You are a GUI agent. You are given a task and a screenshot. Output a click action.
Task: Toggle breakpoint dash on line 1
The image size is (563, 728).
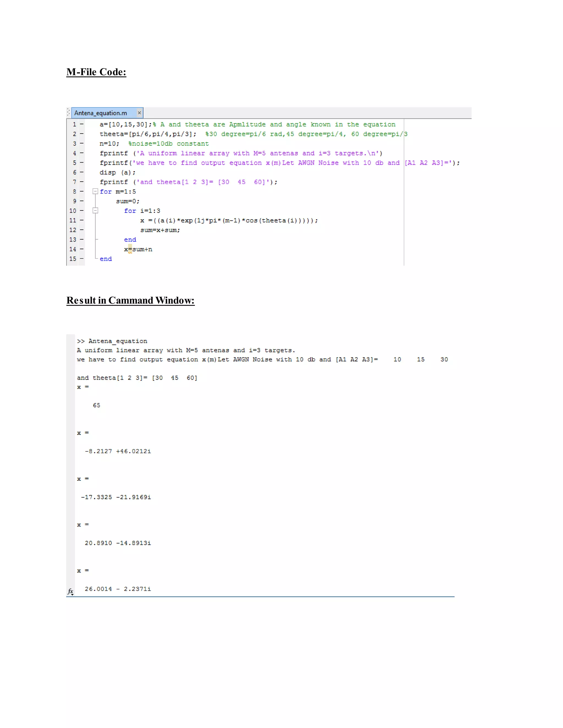tap(81, 124)
